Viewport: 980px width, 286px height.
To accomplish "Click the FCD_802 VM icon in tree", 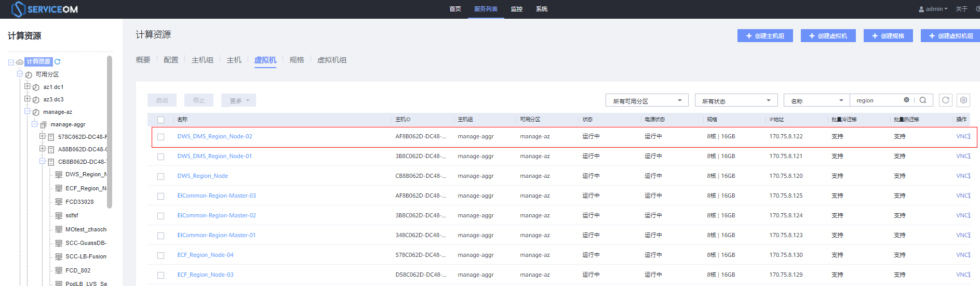I will tap(59, 270).
